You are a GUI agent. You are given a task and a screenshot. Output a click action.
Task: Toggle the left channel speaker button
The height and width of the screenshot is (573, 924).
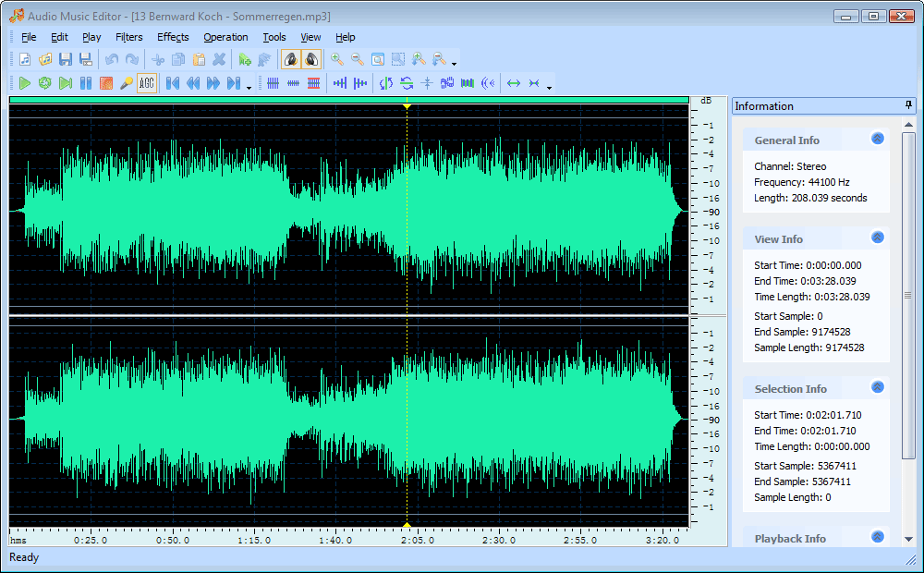[x=290, y=59]
